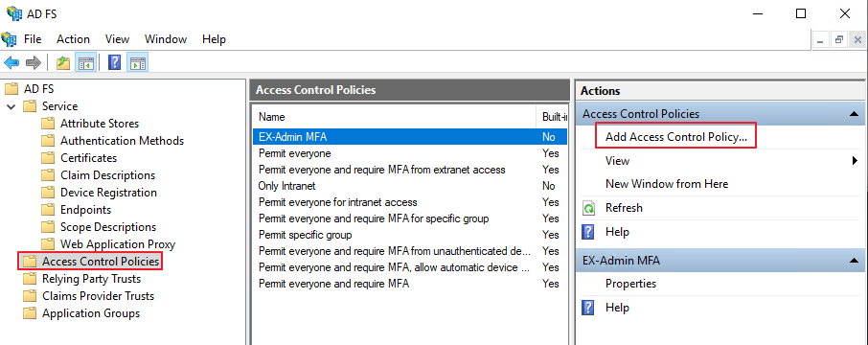
Task: Minimize the inner MMC child window
Action: point(820,40)
